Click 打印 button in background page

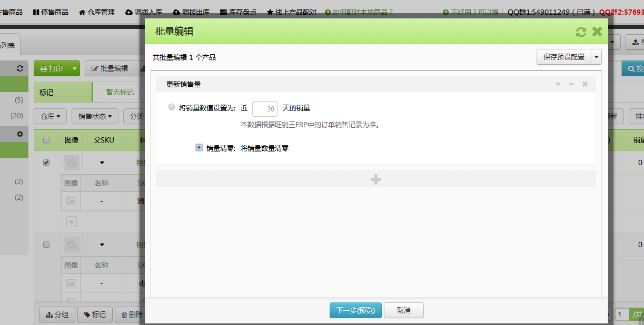[52, 68]
